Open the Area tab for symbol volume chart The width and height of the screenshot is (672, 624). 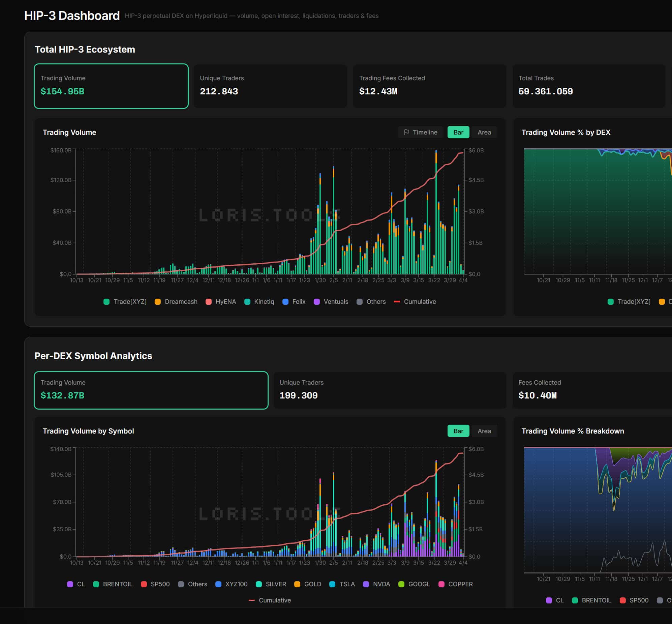point(484,431)
